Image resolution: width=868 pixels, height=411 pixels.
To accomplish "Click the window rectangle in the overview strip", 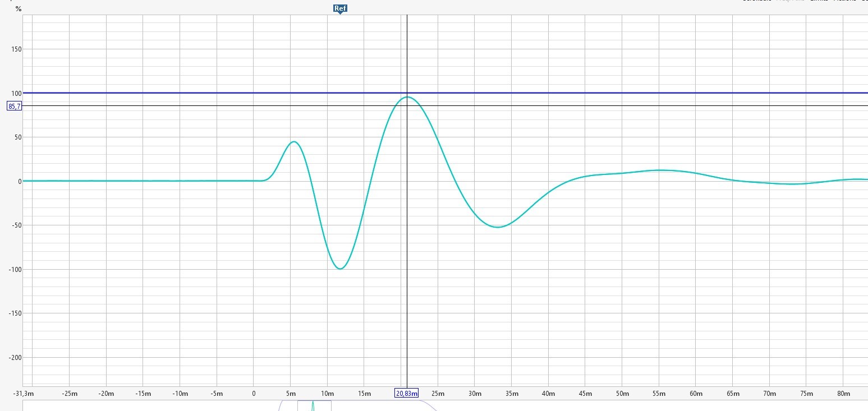I will point(323,406).
